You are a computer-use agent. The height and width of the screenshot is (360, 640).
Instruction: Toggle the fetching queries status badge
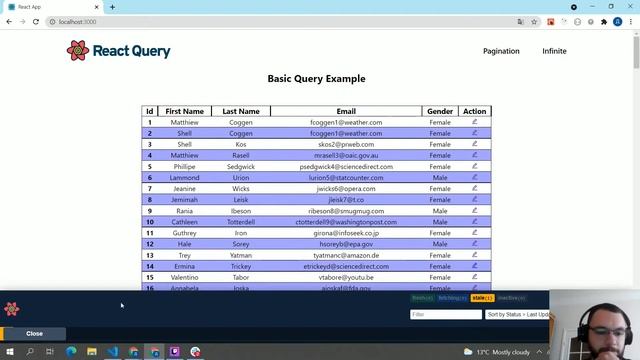452,298
